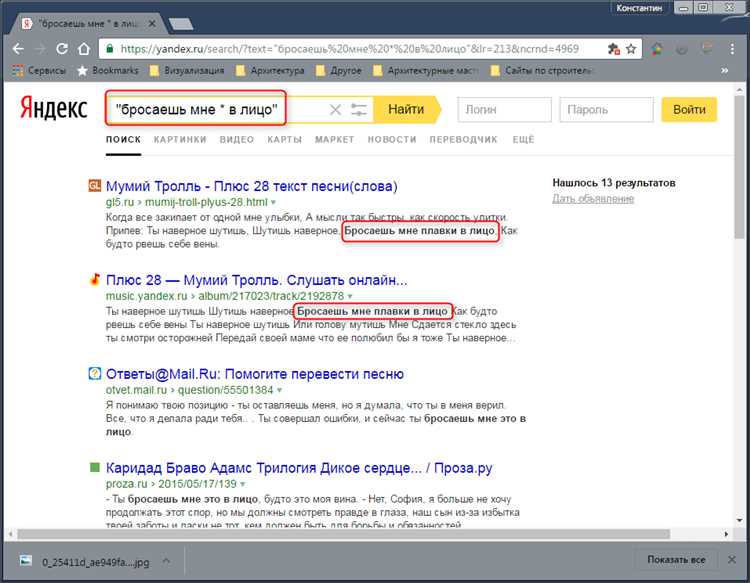Screen dimensions: 750x583
Task: Open the Chrome three-dot menu
Action: (733, 47)
